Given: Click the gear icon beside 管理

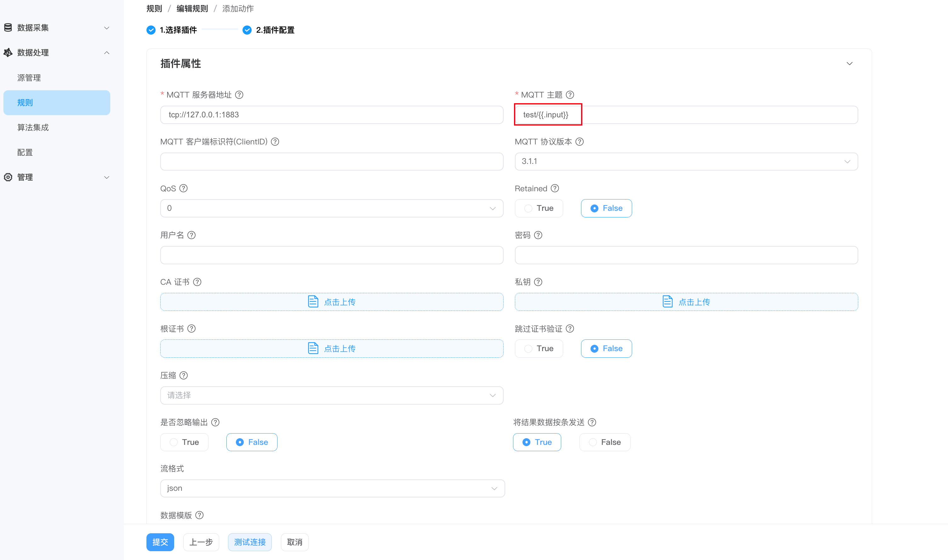Looking at the screenshot, I should coord(8,177).
